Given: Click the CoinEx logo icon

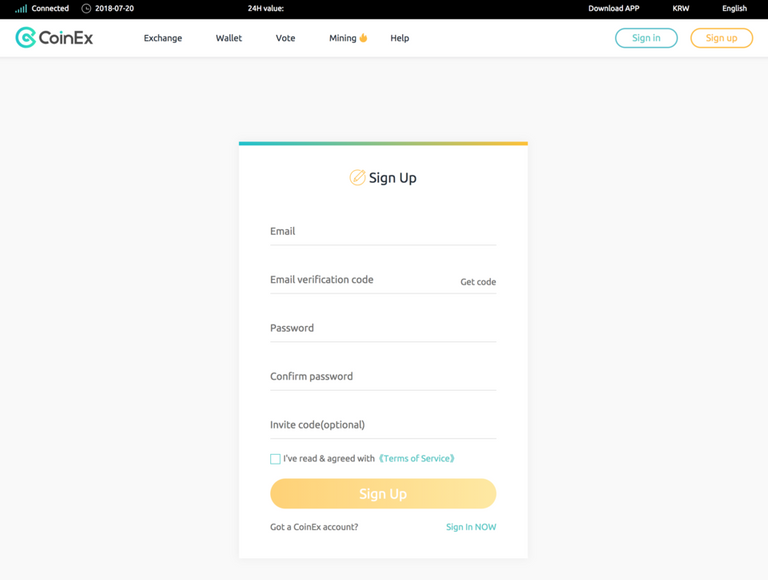Looking at the screenshot, I should click(26, 38).
